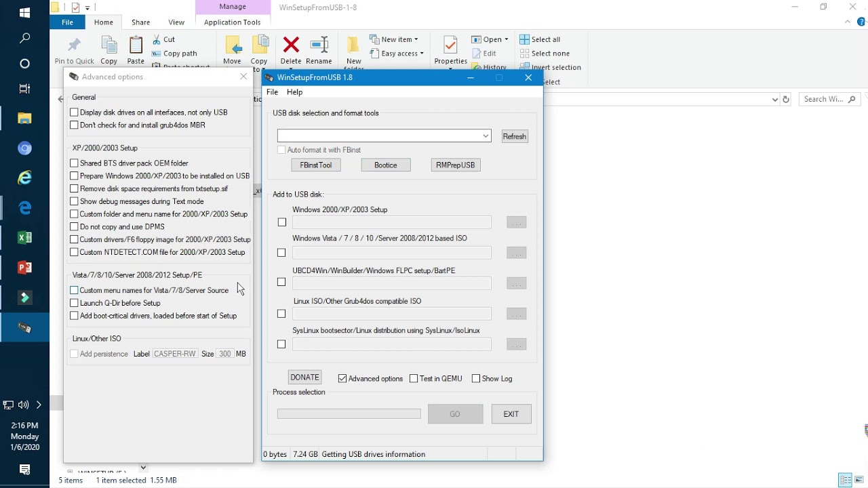Click Linux ISO source path field
The width and height of the screenshot is (868, 488).
pos(391,314)
